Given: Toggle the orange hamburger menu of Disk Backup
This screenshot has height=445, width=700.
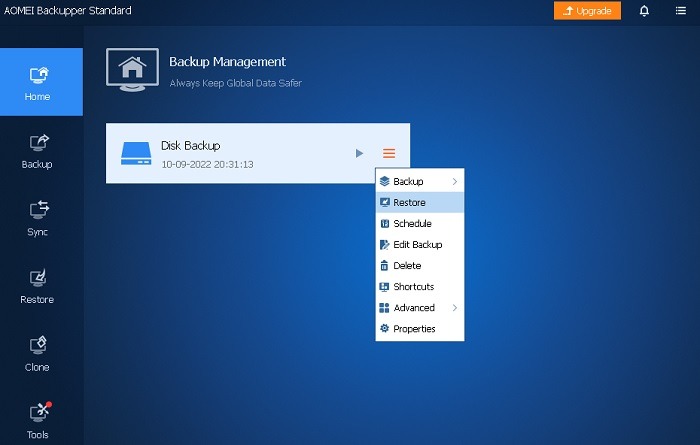Looking at the screenshot, I should tap(389, 154).
